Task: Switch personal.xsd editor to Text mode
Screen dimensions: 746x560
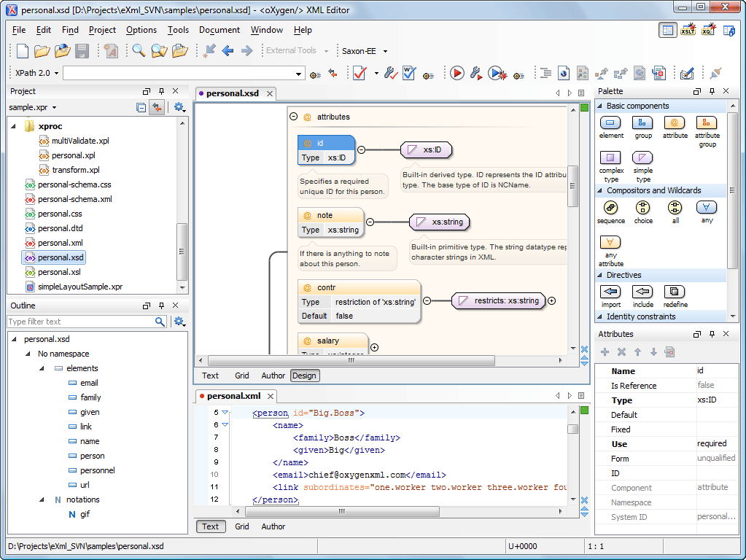Action: (x=210, y=376)
